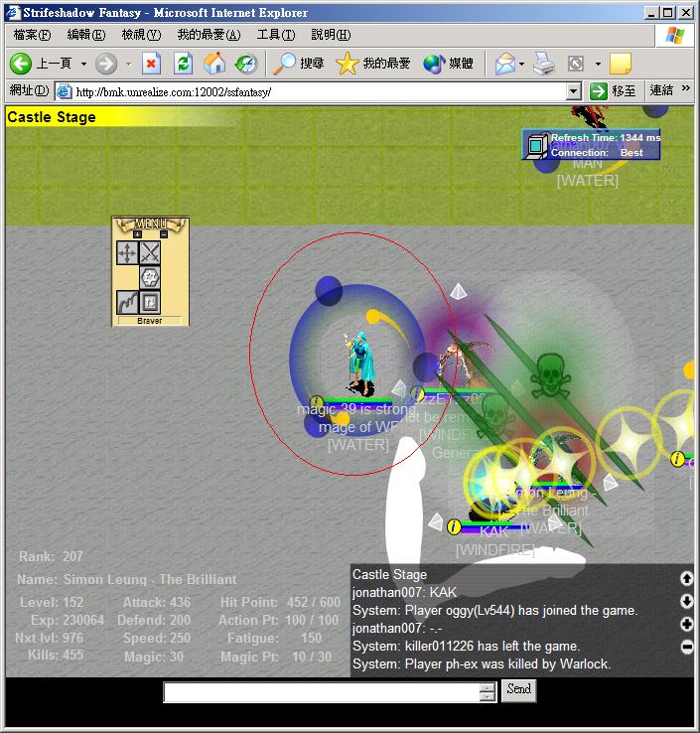The image size is (700, 733).
Task: Click the chat plus enlarge icon
Action: coord(686,624)
